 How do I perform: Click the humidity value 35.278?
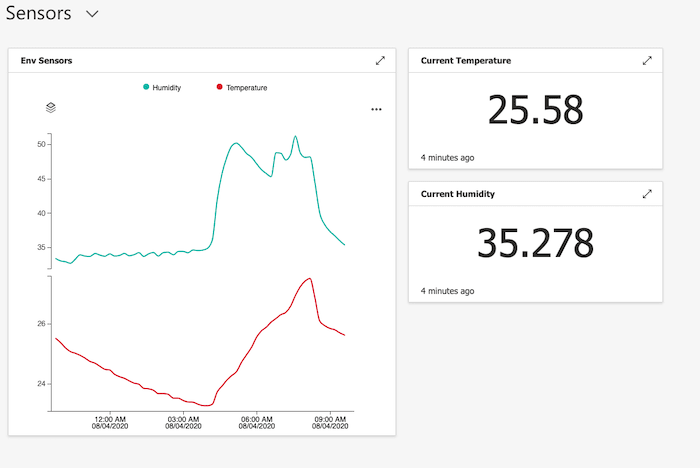[535, 243]
